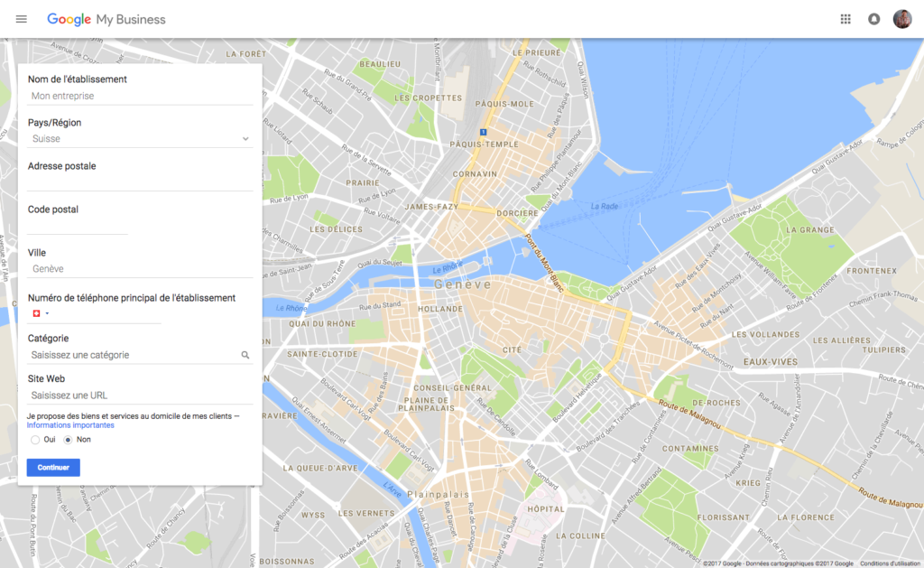Click the Ville field showing Genève
This screenshot has height=568, width=924.
(140, 269)
